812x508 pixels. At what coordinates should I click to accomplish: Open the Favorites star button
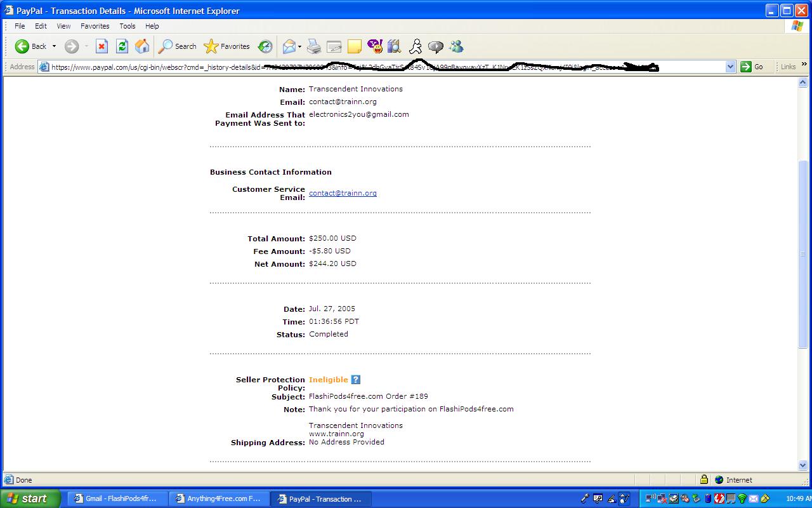tap(226, 46)
